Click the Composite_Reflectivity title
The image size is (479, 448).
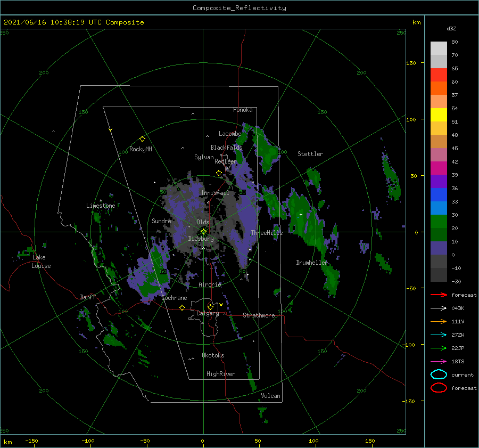coord(240,8)
